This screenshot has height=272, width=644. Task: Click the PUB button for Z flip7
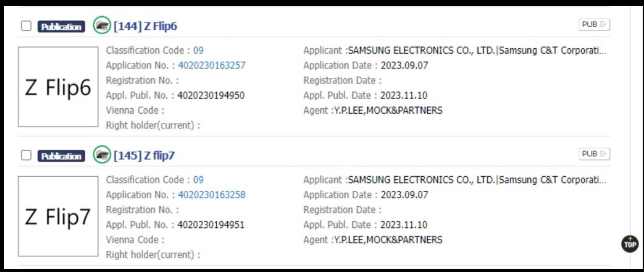point(594,154)
